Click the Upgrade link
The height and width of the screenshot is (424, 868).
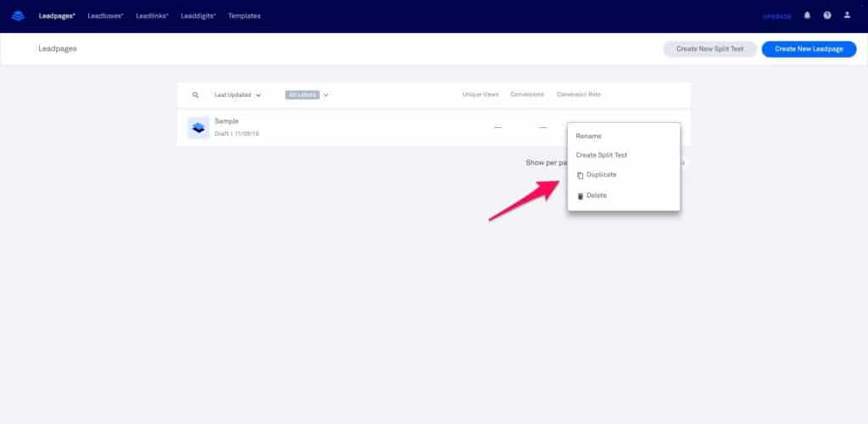776,17
